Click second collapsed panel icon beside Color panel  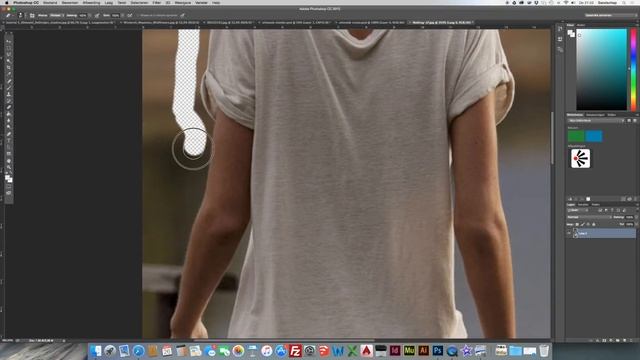point(560,39)
